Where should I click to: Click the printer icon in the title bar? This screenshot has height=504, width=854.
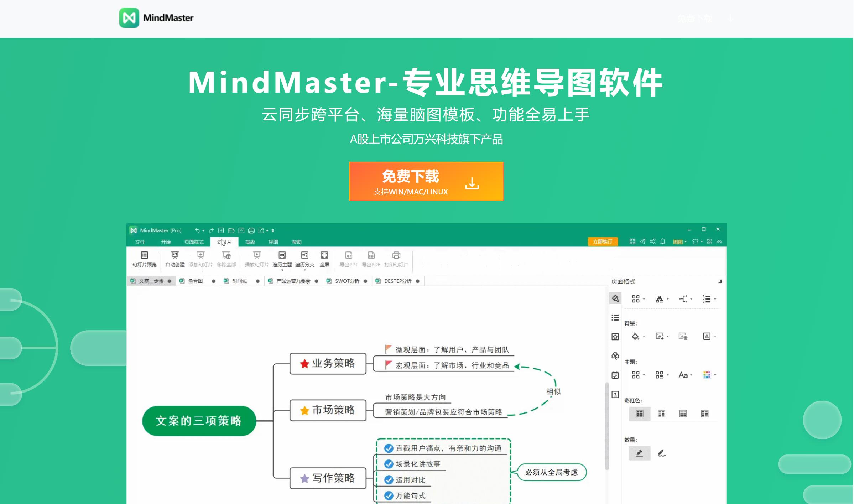point(251,230)
